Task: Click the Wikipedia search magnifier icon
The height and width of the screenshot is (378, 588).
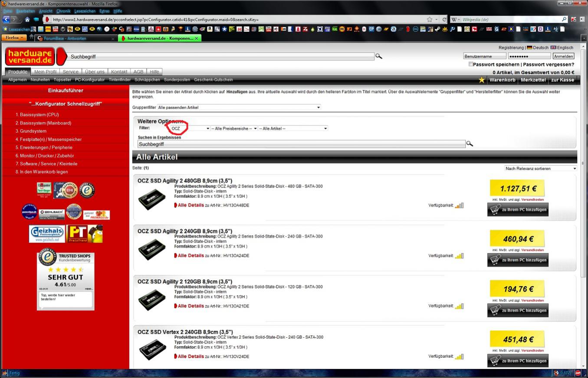Action: coord(564,20)
